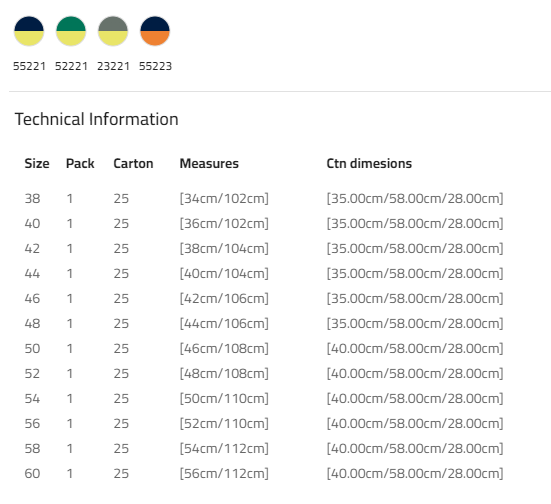Click the Pack column header
The height and width of the screenshot is (504, 551).
tap(80, 163)
